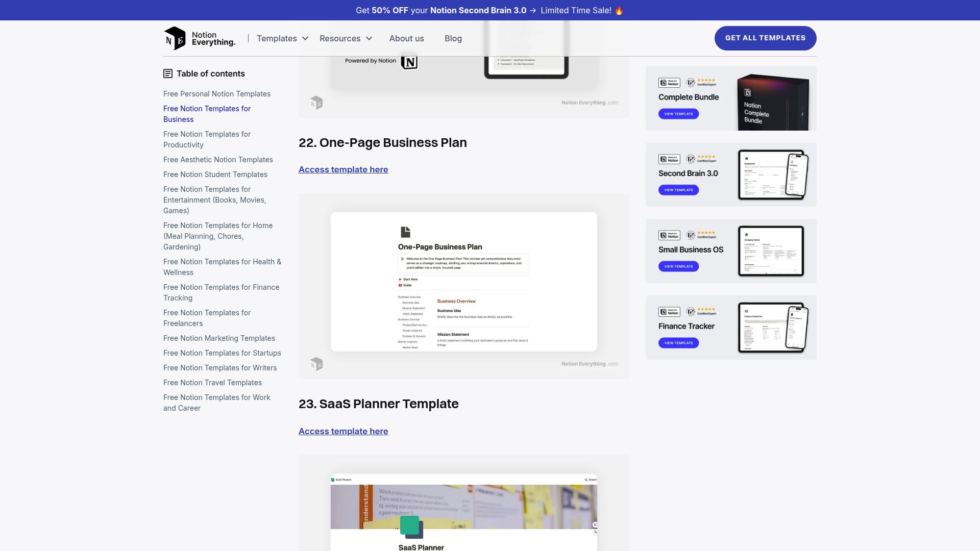
Task: Click the Second Brain 3.0 card title
Action: point(688,173)
